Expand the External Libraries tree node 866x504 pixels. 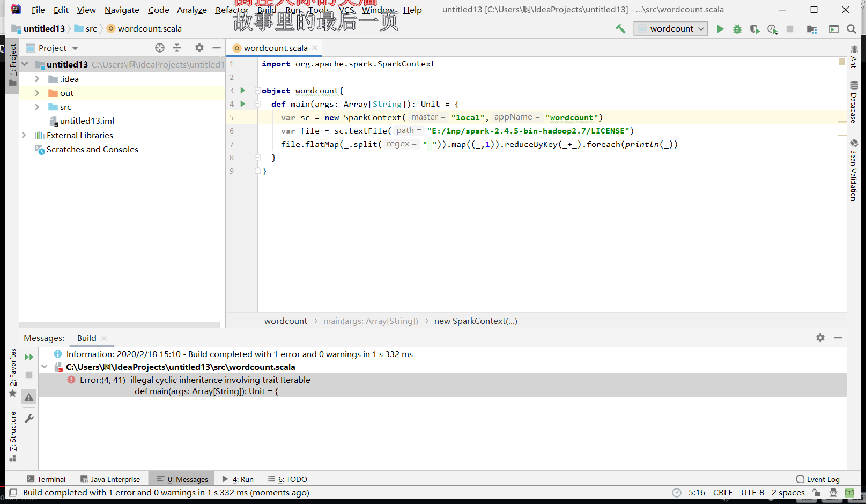[24, 135]
